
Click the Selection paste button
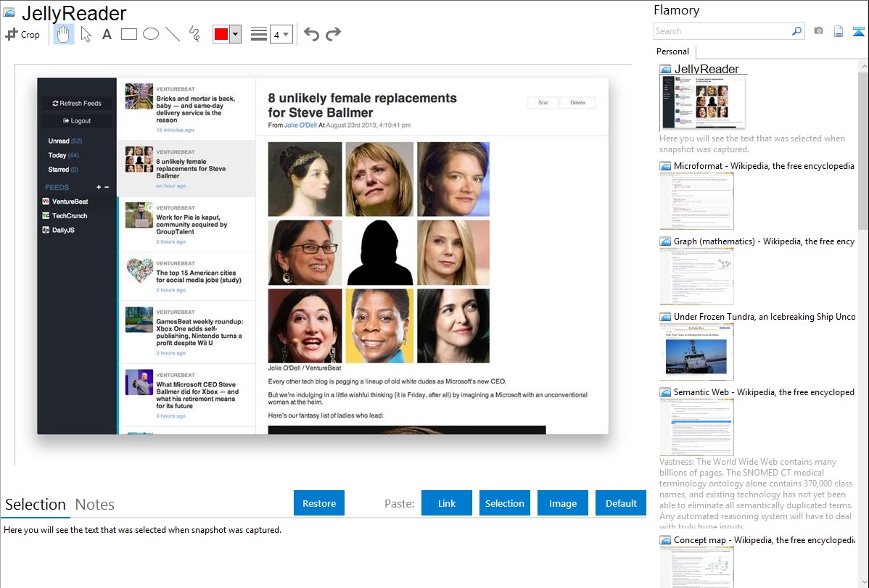tap(504, 503)
